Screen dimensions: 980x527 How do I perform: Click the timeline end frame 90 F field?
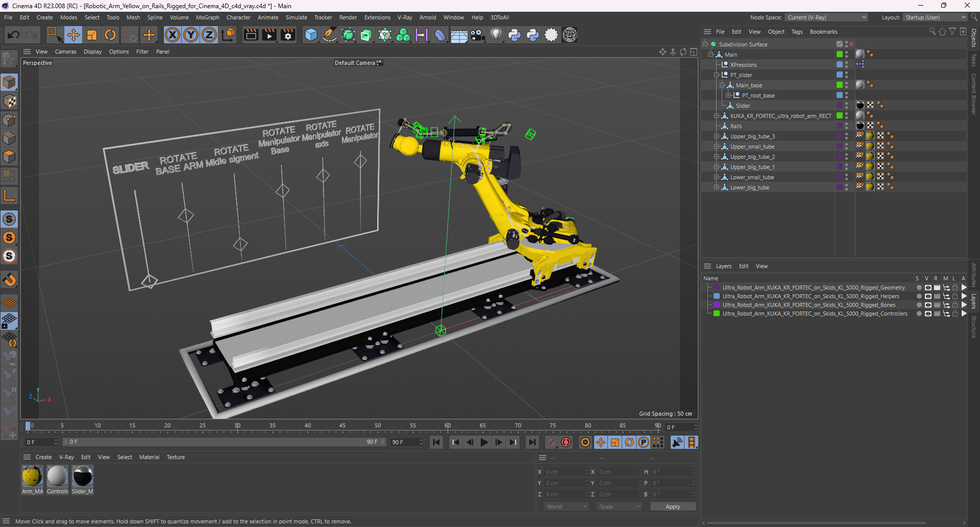click(x=407, y=442)
